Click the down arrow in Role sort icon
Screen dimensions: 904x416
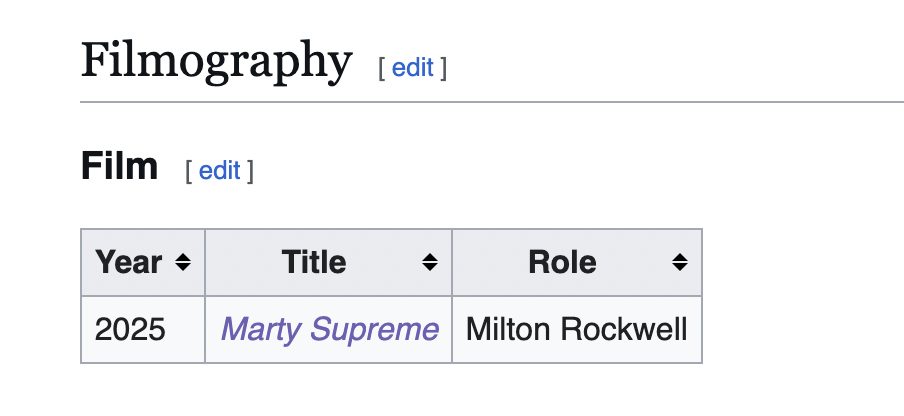click(679, 267)
